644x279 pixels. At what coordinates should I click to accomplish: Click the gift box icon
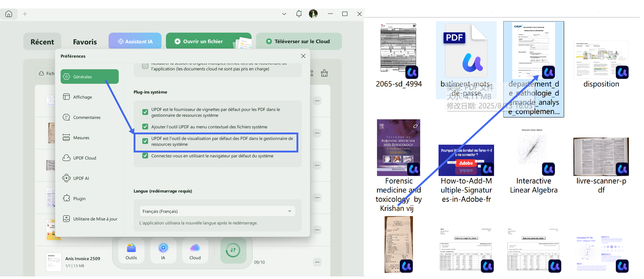(x=324, y=73)
